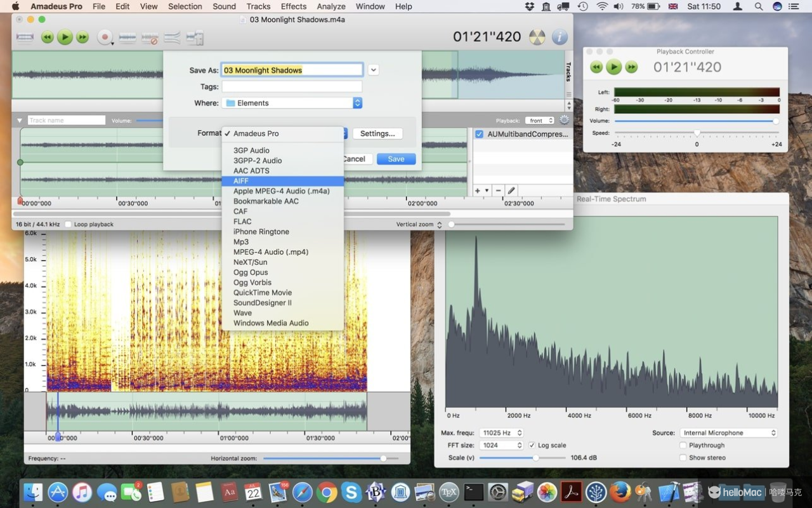Select Apple MPEG-4 Audio (.m4a) format

pyautogui.click(x=283, y=191)
